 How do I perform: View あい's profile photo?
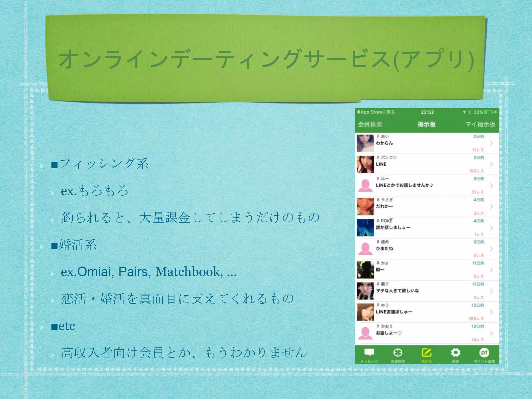pos(365,143)
